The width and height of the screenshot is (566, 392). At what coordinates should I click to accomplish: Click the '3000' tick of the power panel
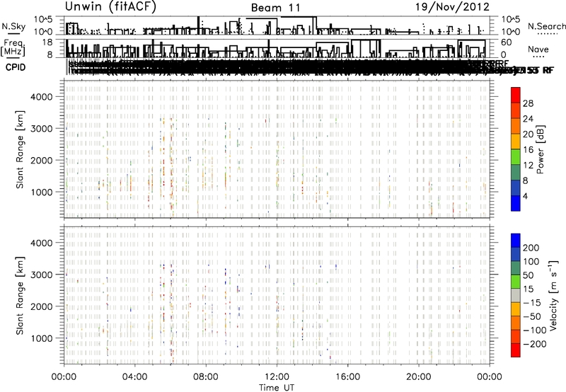tap(42, 129)
